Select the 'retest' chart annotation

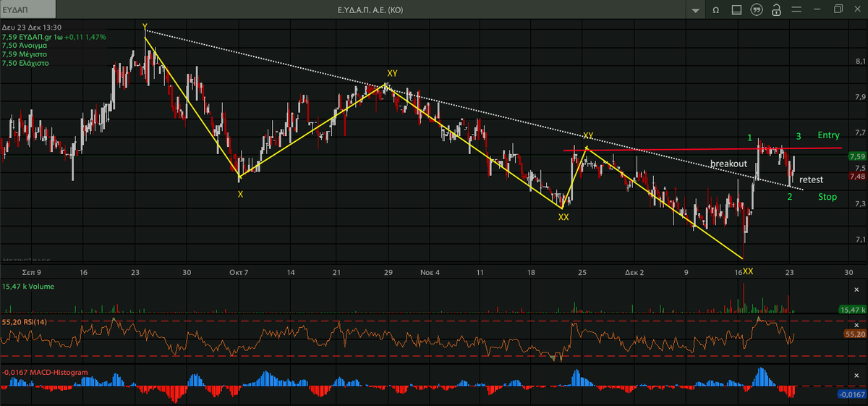click(811, 179)
